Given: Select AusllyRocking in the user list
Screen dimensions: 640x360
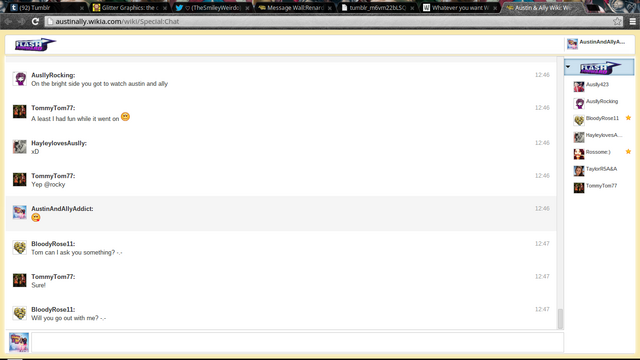Looking at the screenshot, I should coord(599,103).
